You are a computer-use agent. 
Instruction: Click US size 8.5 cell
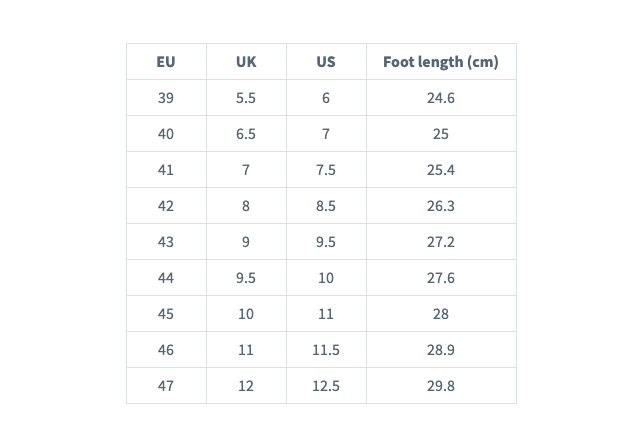[x=326, y=206]
